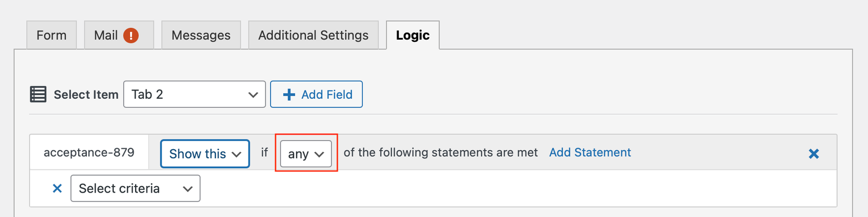The width and height of the screenshot is (868, 217).
Task: Click the acceptance-879 field name cell
Action: (89, 152)
